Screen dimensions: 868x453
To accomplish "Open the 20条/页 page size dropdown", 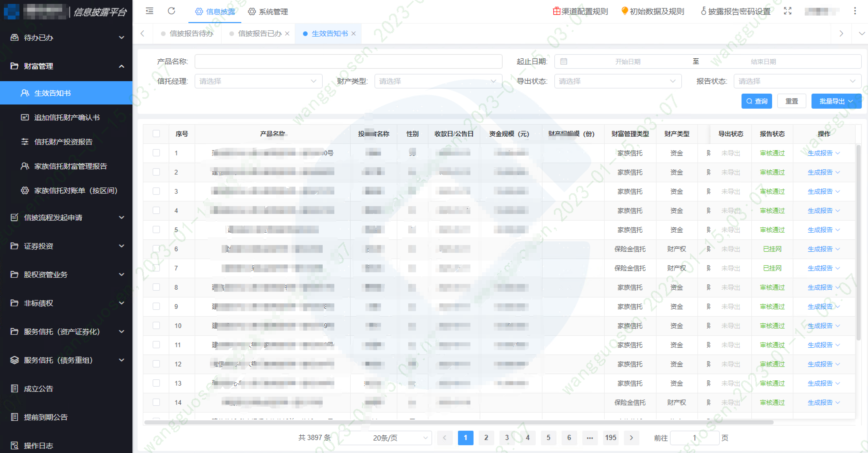I will pos(385,438).
